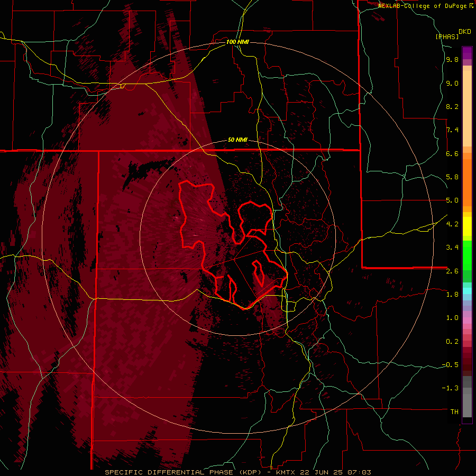Click the TH threshold label in legend
The width and height of the screenshot is (476, 476).
[454, 412]
